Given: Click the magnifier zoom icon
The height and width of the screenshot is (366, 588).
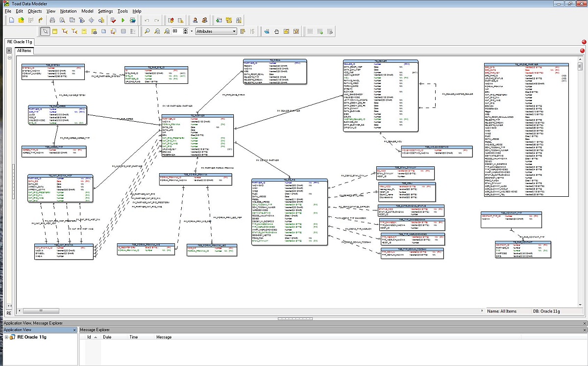Looking at the screenshot, I should [147, 31].
